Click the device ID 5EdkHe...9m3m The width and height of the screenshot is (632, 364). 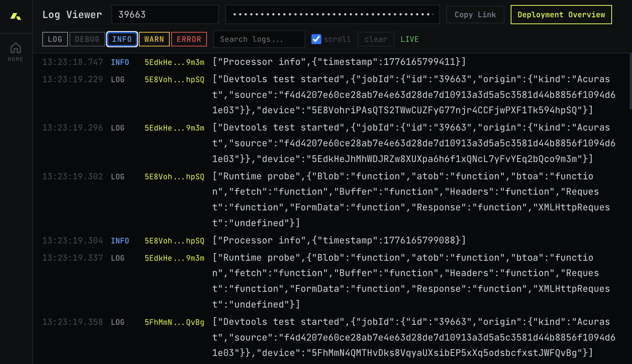(x=174, y=62)
